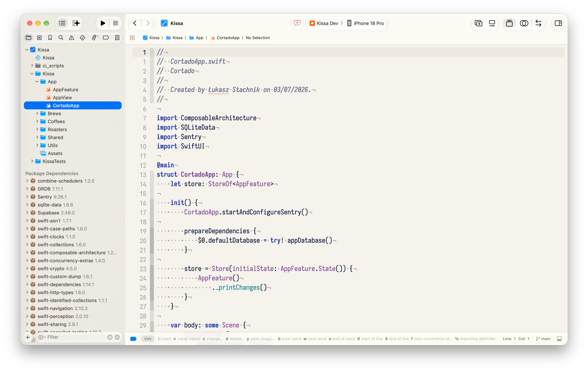The width and height of the screenshot is (588, 372).
Task: Expand the Brews folder
Action: pos(37,113)
